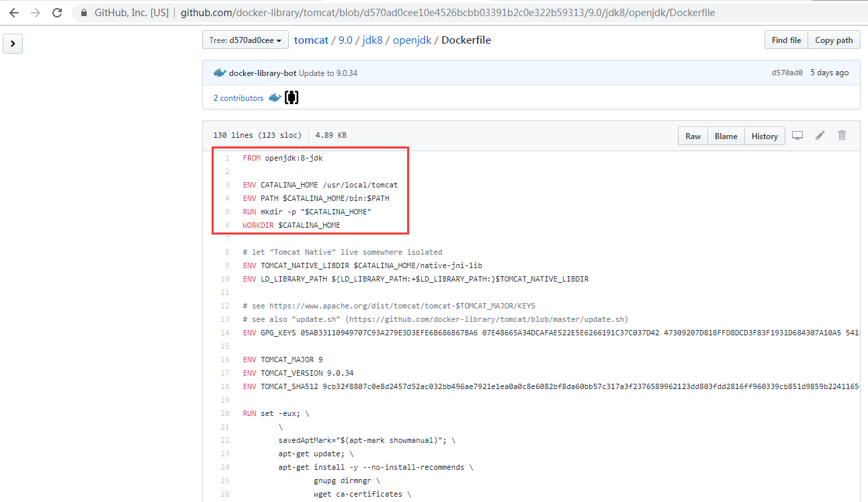Open the Blame view
868x502 pixels.
[726, 136]
